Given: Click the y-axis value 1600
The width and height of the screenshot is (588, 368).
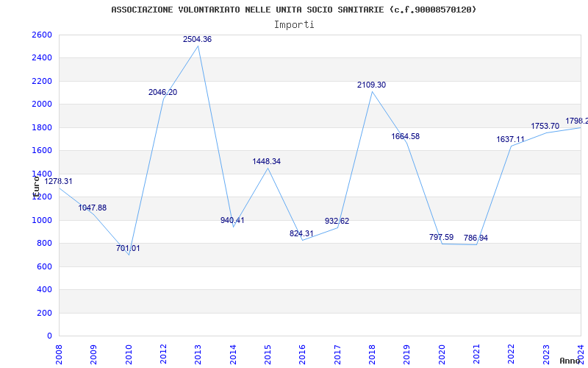Looking at the screenshot, I should 43,151.
